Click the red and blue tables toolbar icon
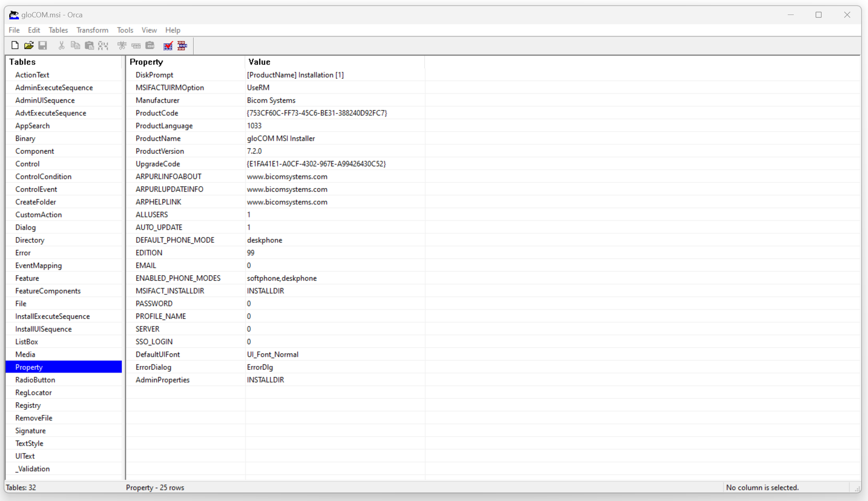Viewport: 868px width, 501px height. [182, 45]
